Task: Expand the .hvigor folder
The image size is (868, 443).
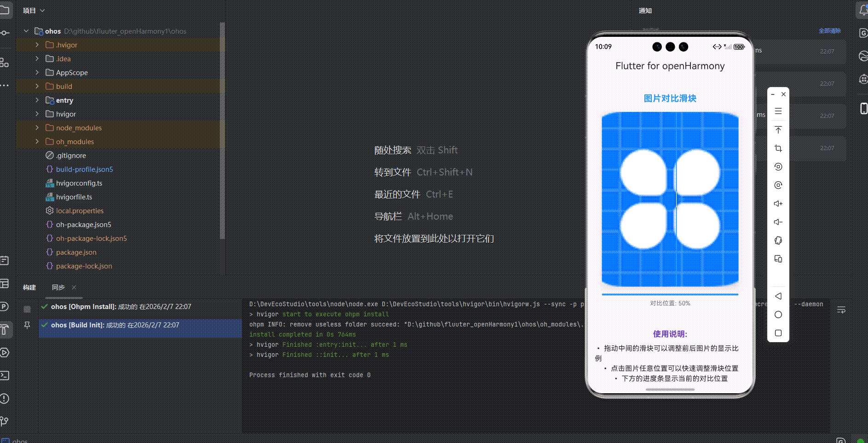Action: pyautogui.click(x=37, y=45)
